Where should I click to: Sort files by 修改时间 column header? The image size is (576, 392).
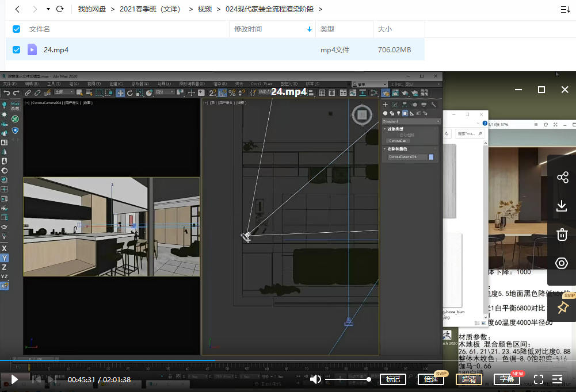pyautogui.click(x=248, y=29)
